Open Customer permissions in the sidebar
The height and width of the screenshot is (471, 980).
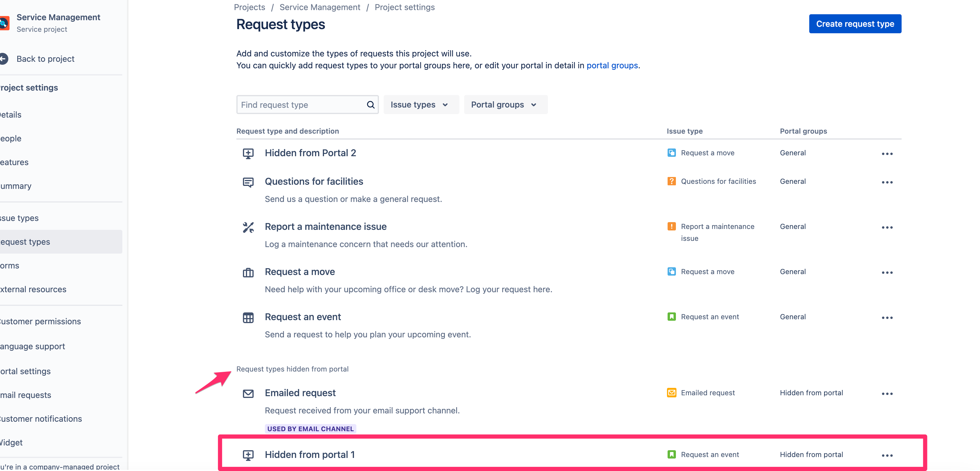(40, 322)
